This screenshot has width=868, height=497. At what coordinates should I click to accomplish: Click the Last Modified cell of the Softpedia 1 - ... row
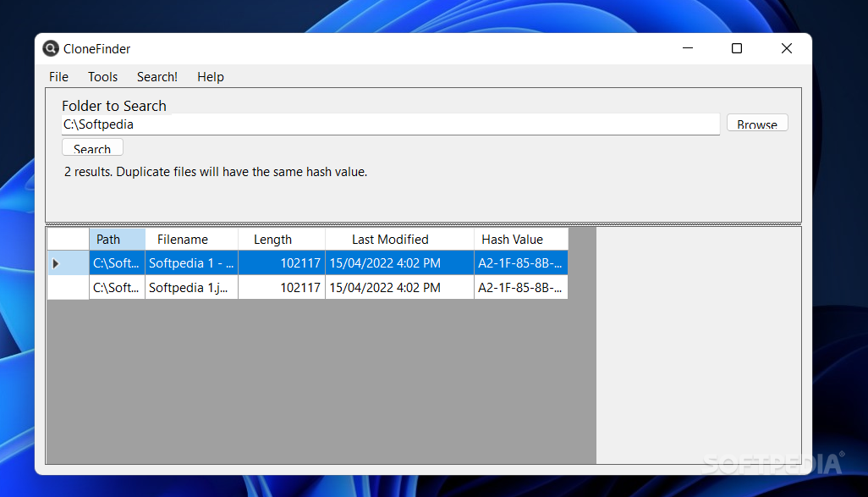pyautogui.click(x=399, y=263)
